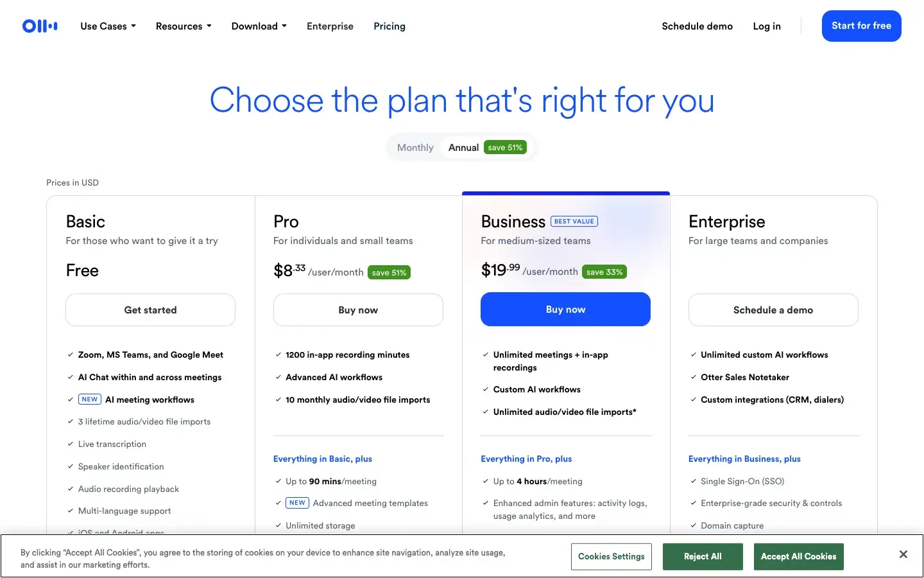
Task: Click the checkmark beside Otter Sales Notetaker
Action: (x=693, y=377)
